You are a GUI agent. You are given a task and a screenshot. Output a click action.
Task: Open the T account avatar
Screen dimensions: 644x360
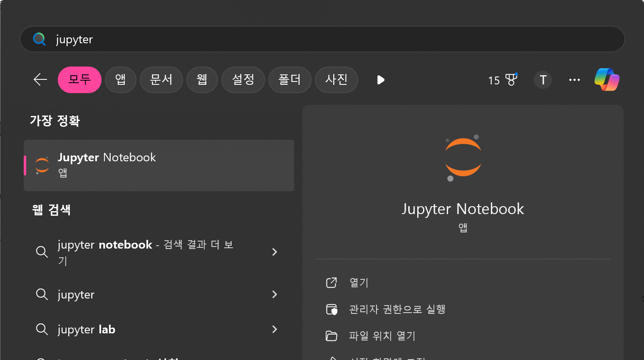pos(543,80)
